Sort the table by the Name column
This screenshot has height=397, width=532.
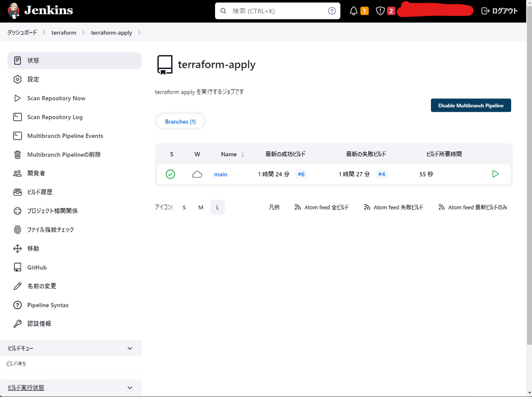(233, 154)
